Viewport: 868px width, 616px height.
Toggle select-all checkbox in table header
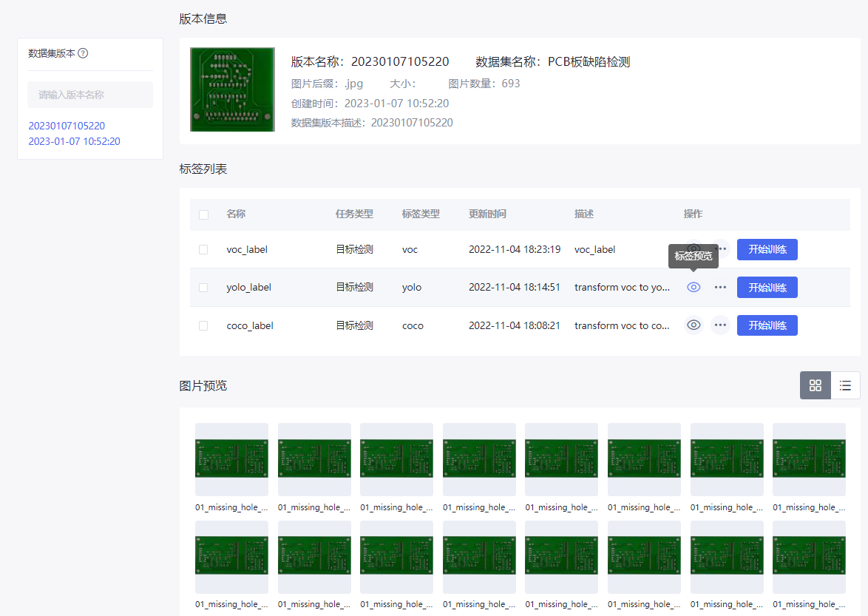(203, 214)
